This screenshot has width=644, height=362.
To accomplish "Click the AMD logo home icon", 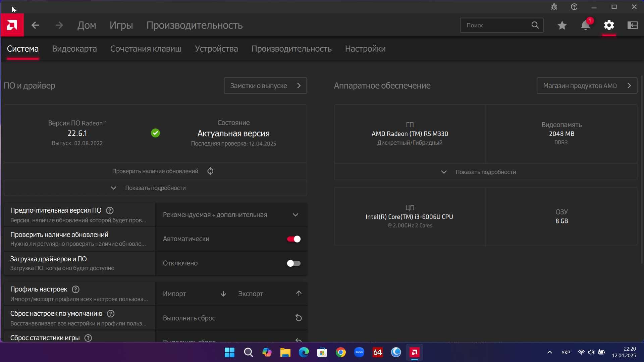I will pos(12,25).
